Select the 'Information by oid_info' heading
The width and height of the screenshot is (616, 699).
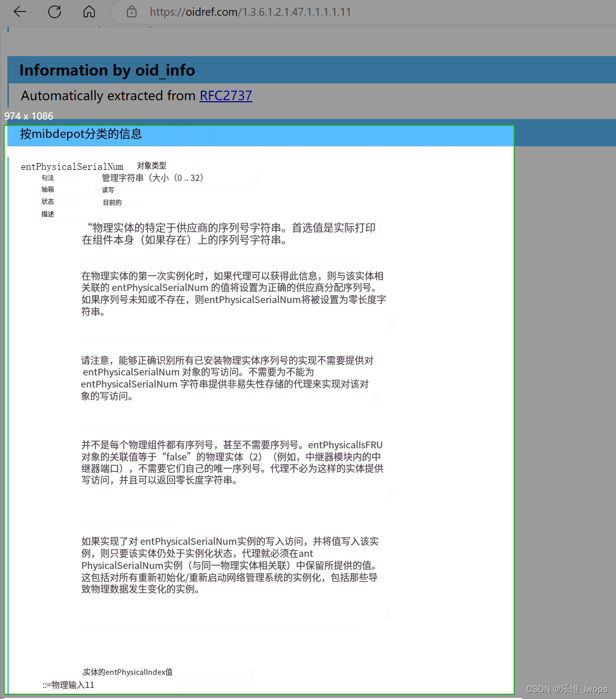[x=107, y=70]
